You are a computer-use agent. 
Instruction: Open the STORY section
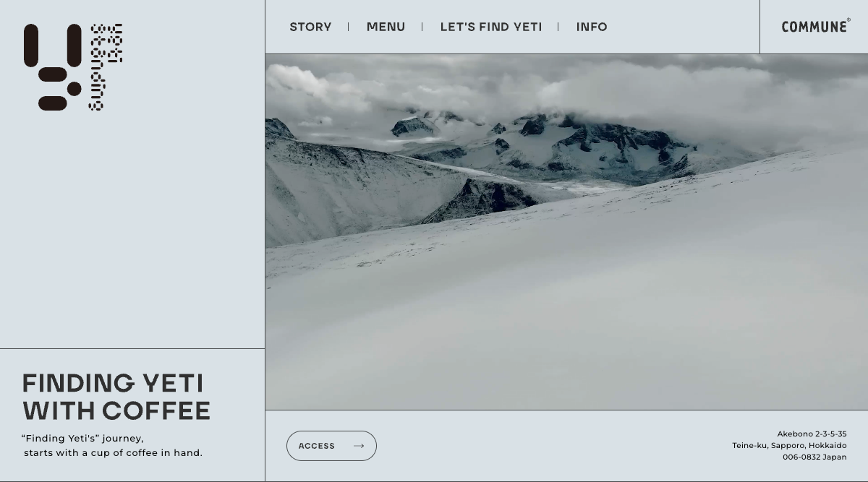click(x=310, y=27)
